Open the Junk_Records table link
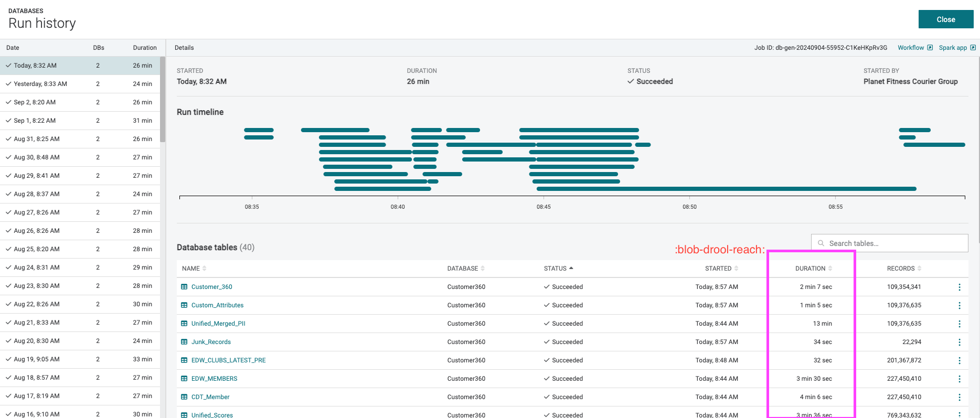The image size is (980, 418). click(x=211, y=342)
